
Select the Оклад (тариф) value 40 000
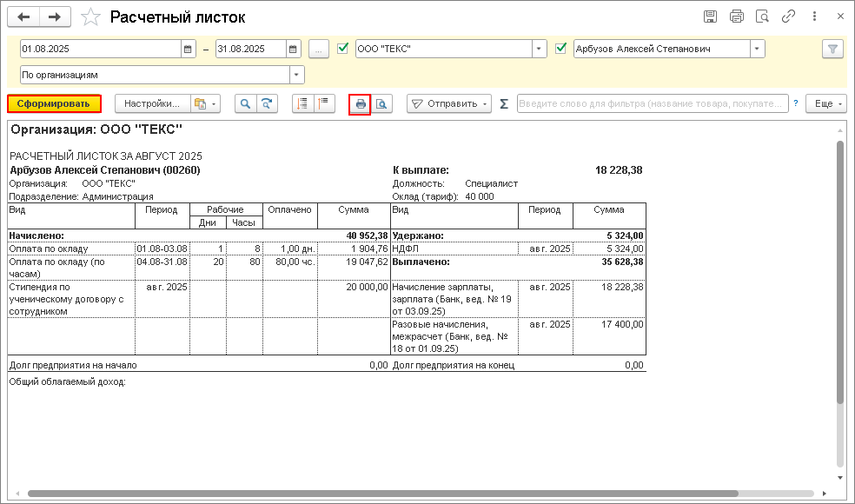(480, 197)
